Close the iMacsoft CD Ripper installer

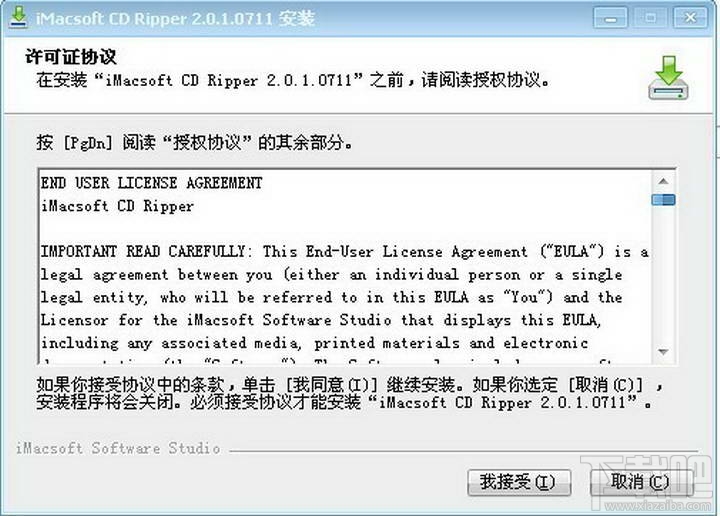click(x=690, y=18)
